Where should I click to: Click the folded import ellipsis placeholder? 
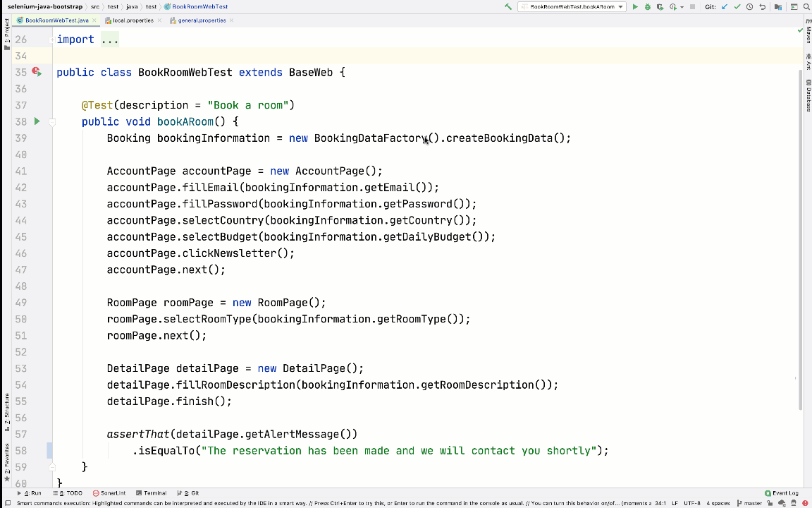[x=110, y=40]
